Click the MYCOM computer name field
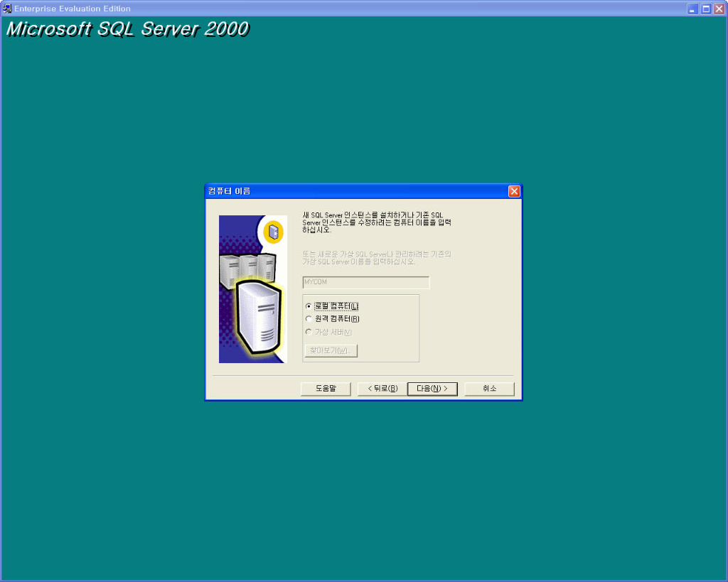The height and width of the screenshot is (582, 728). pos(366,282)
